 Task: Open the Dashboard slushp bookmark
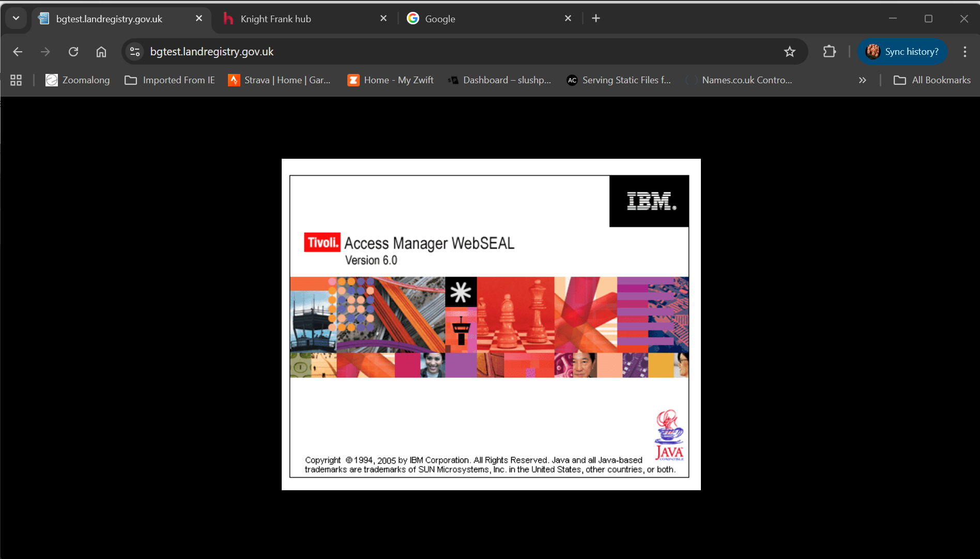[x=499, y=80]
